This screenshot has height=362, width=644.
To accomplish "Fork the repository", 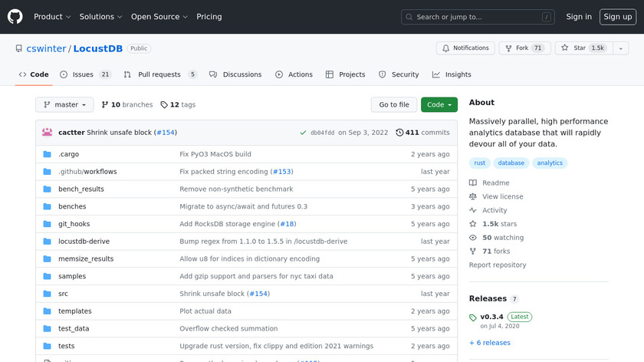I will [x=524, y=48].
